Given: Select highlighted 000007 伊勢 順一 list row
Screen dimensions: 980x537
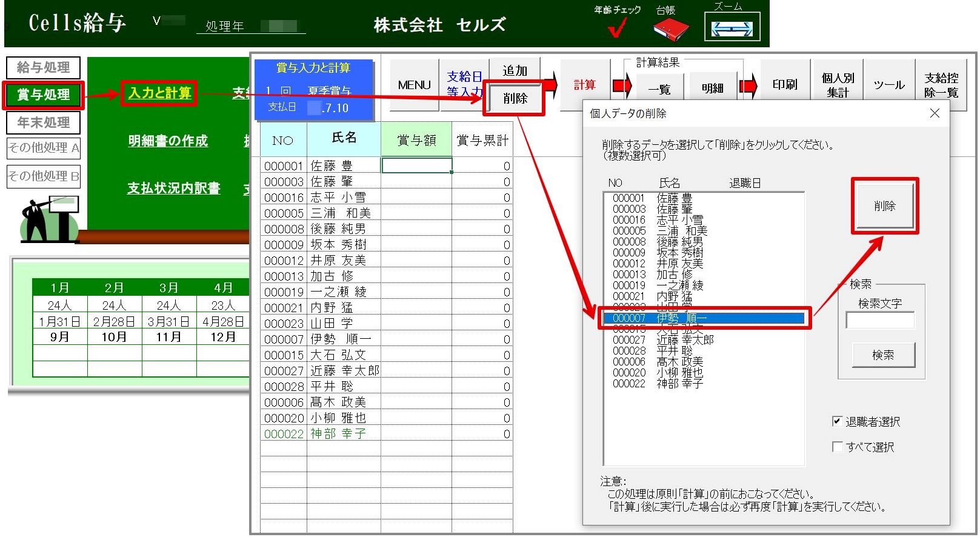Looking at the screenshot, I should (x=704, y=318).
